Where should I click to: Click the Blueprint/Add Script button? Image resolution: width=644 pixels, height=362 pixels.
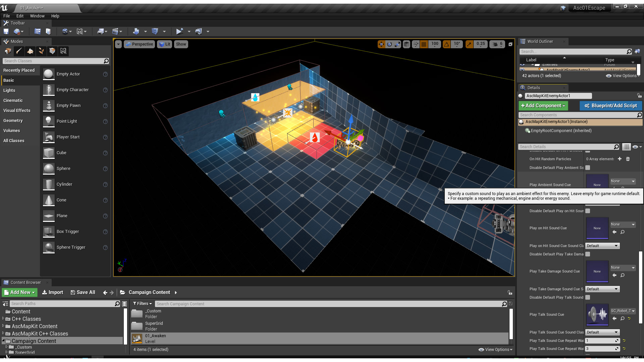coord(611,106)
